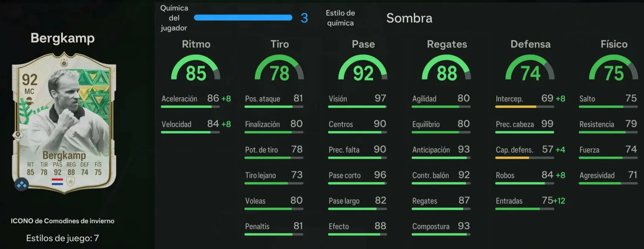
Task: Click the Aceleración stat bar
Action: tap(190, 107)
